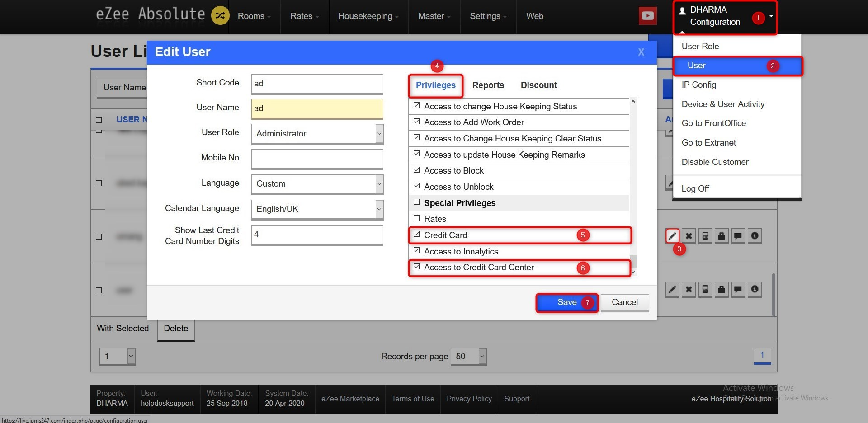868x423 pixels.
Task: Click the info icon in the last user row
Action: click(x=755, y=289)
